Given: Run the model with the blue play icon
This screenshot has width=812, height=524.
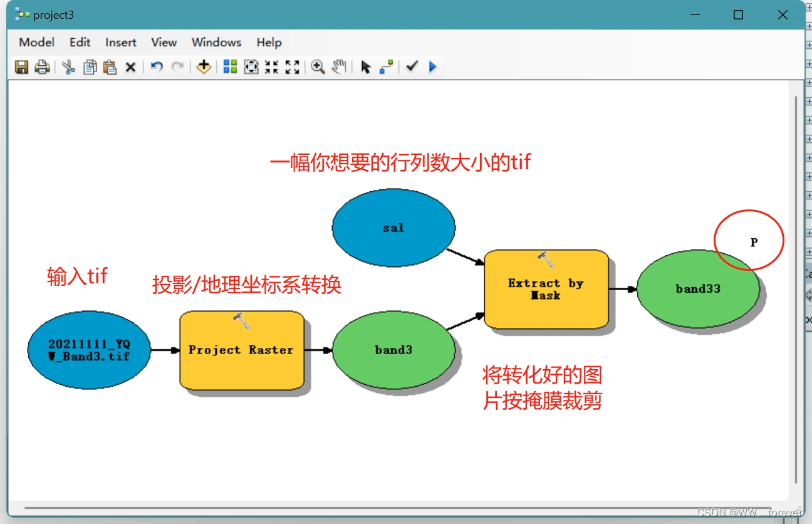Looking at the screenshot, I should 432,66.
